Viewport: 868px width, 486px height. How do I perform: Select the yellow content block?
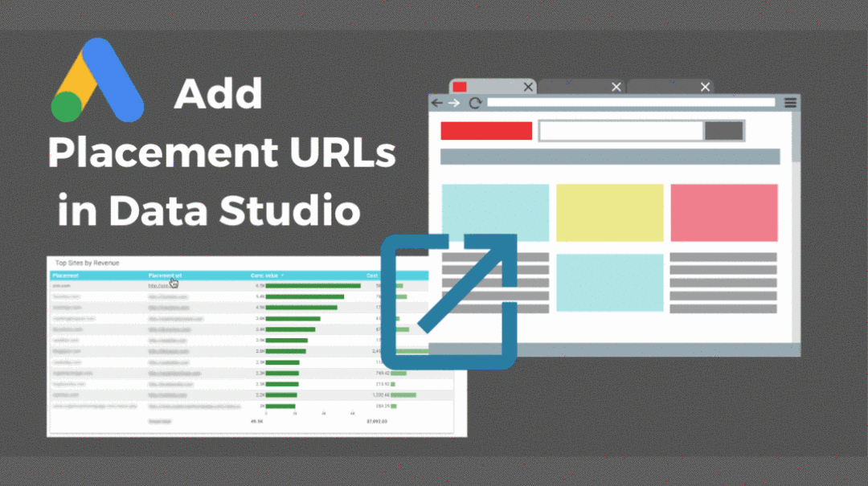click(609, 213)
